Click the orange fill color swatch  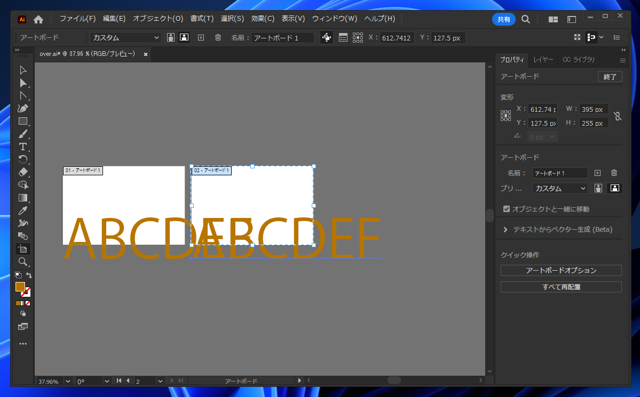click(20, 287)
